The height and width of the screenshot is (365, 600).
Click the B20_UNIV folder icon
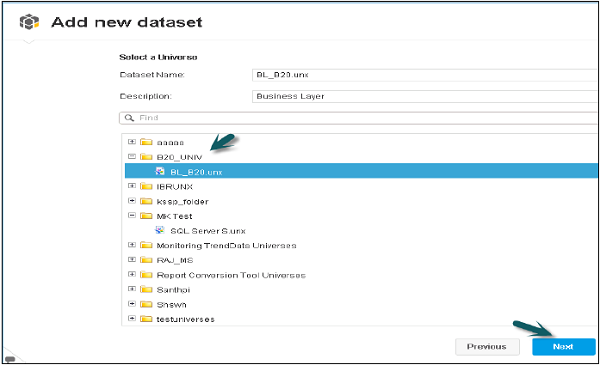[x=146, y=157]
